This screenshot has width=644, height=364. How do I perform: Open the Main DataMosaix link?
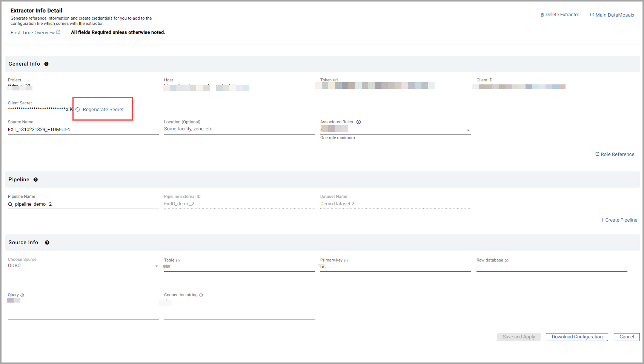[612, 15]
